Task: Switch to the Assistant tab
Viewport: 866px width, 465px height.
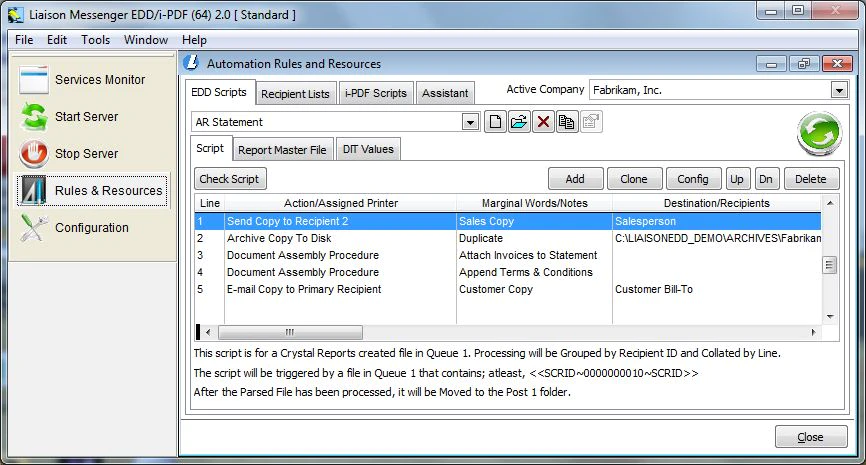Action: coord(445,93)
